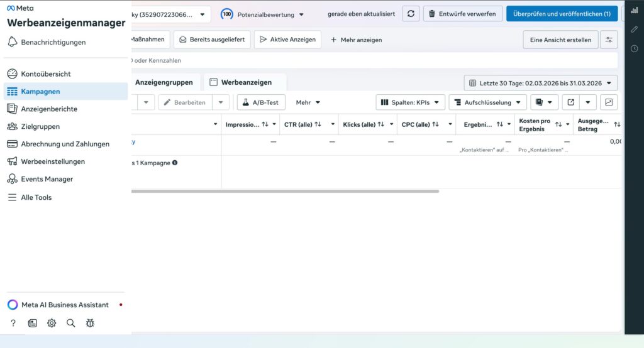Viewport: 644px width, 348px height.
Task: Click Eine Ansicht erstellen
Action: (x=560, y=40)
